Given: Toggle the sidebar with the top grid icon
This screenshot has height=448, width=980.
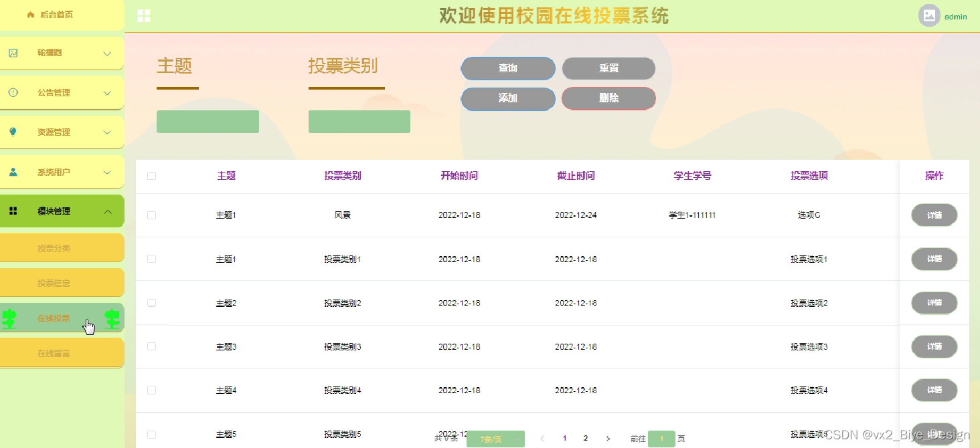Looking at the screenshot, I should [144, 16].
